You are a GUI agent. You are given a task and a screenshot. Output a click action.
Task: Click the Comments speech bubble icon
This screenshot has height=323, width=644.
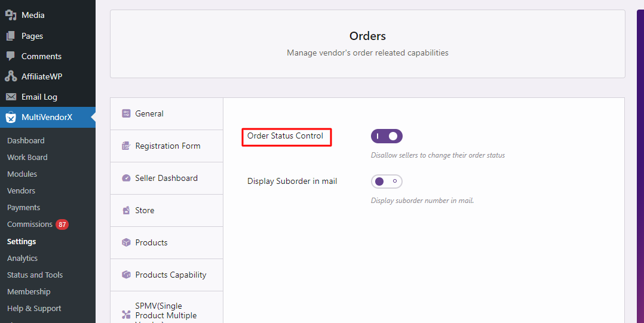(11, 56)
